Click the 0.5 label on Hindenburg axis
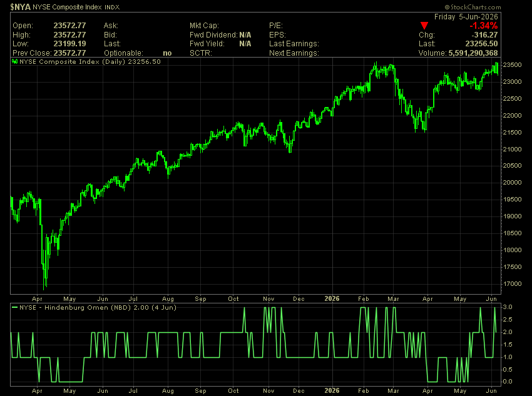 pyautogui.click(x=508, y=370)
